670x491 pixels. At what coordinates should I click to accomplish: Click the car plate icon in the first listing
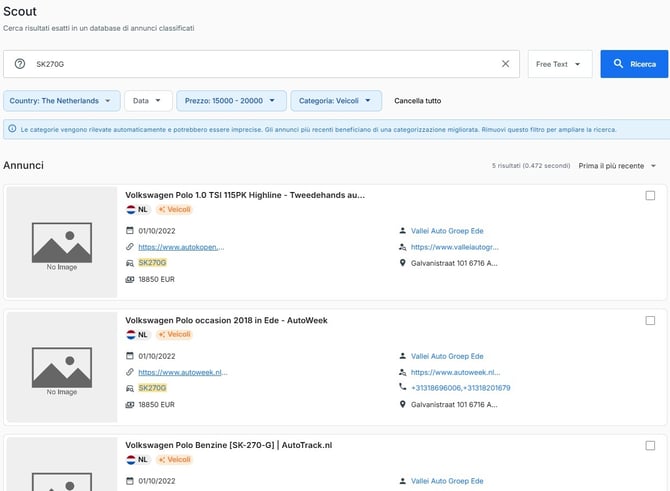click(130, 263)
